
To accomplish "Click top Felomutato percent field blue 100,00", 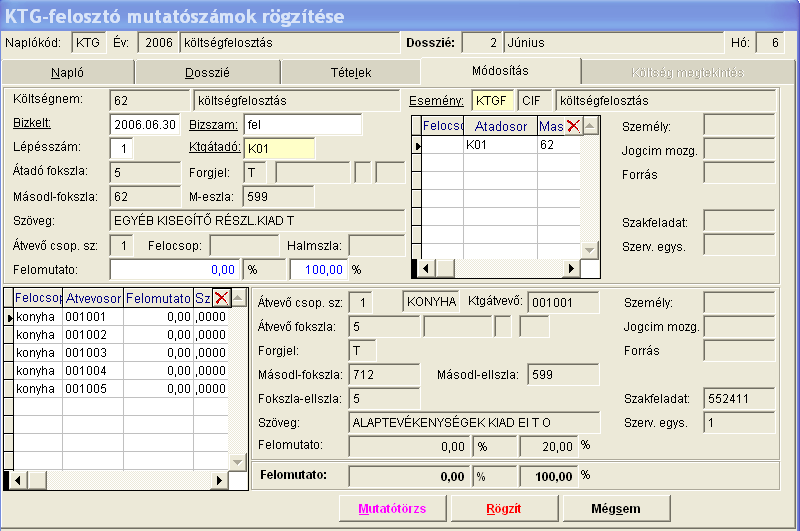I will tap(318, 269).
